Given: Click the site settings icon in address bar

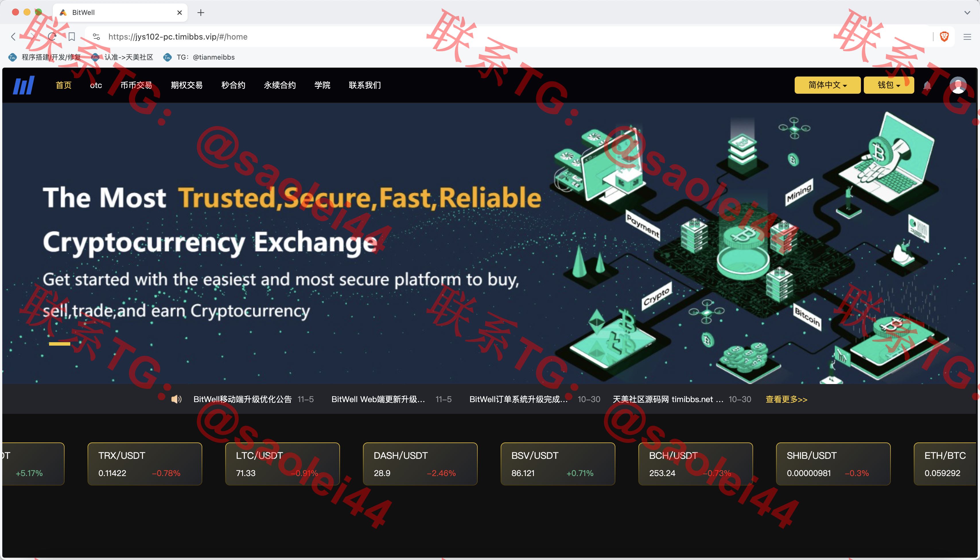Looking at the screenshot, I should pos(96,36).
